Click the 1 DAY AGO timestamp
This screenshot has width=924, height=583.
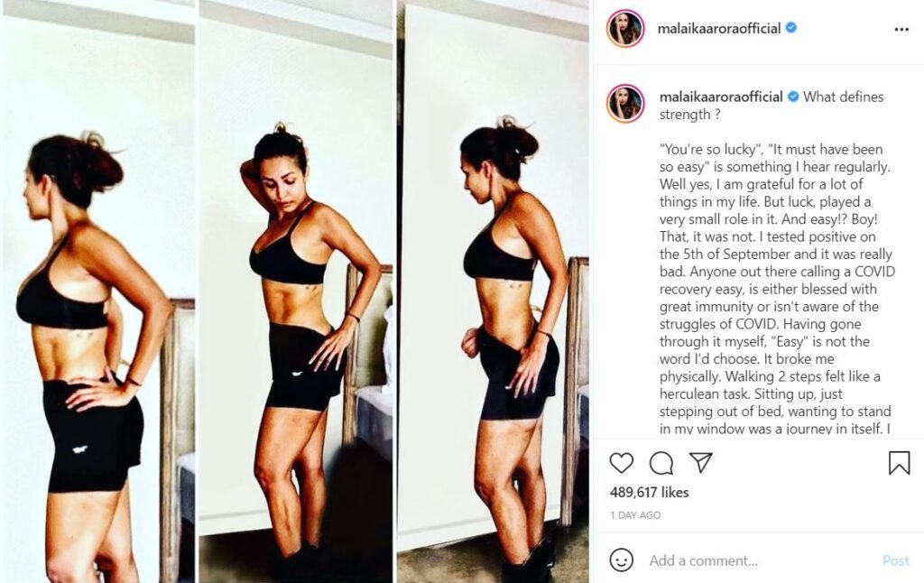tap(635, 515)
